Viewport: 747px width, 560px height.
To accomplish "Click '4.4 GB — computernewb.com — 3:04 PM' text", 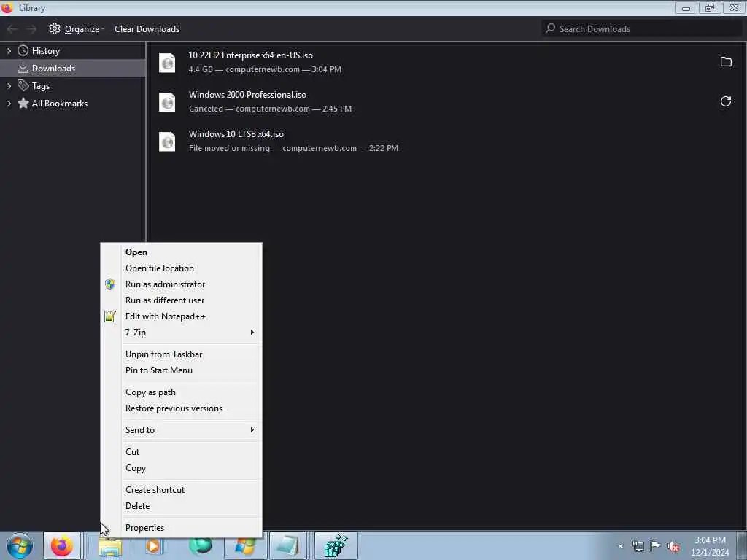I will click(x=265, y=69).
